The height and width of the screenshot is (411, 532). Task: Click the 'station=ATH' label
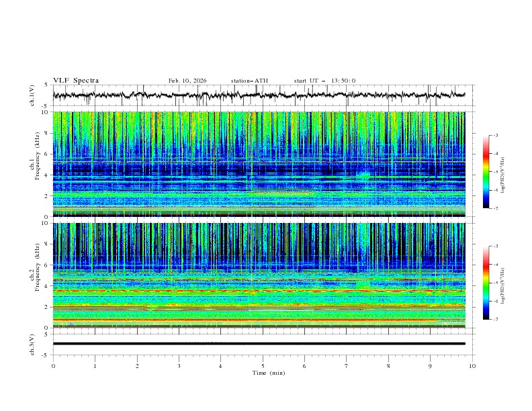point(249,81)
